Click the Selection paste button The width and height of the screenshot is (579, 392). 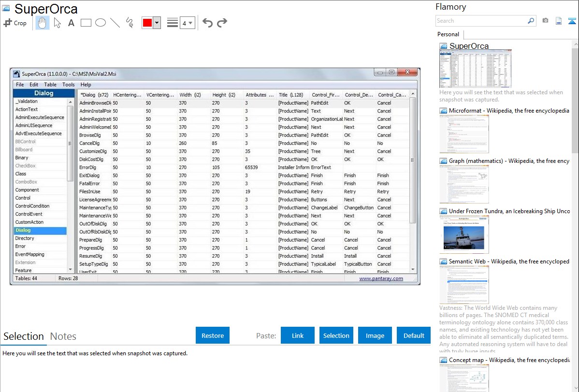(336, 335)
